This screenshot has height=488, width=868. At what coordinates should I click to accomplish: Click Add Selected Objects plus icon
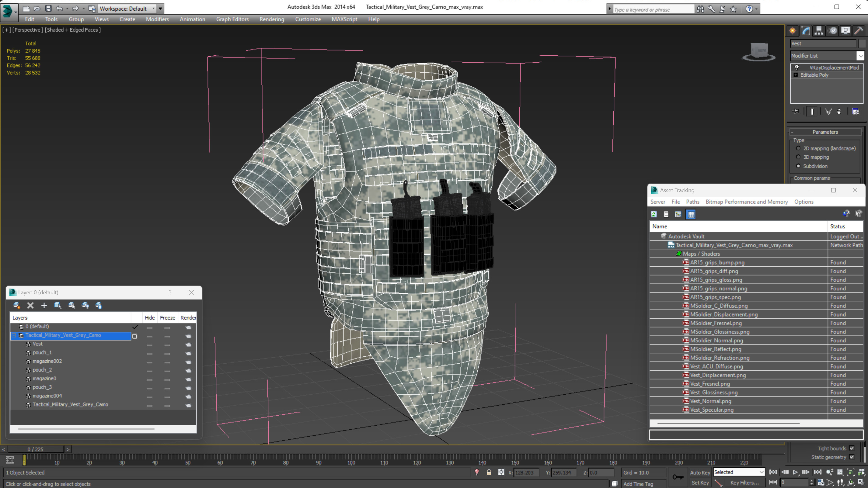[x=44, y=305]
